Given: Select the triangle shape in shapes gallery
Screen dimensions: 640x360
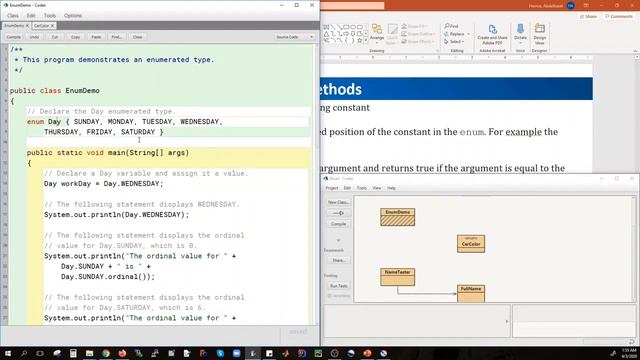Looking at the screenshot, I should [x=326, y=34].
